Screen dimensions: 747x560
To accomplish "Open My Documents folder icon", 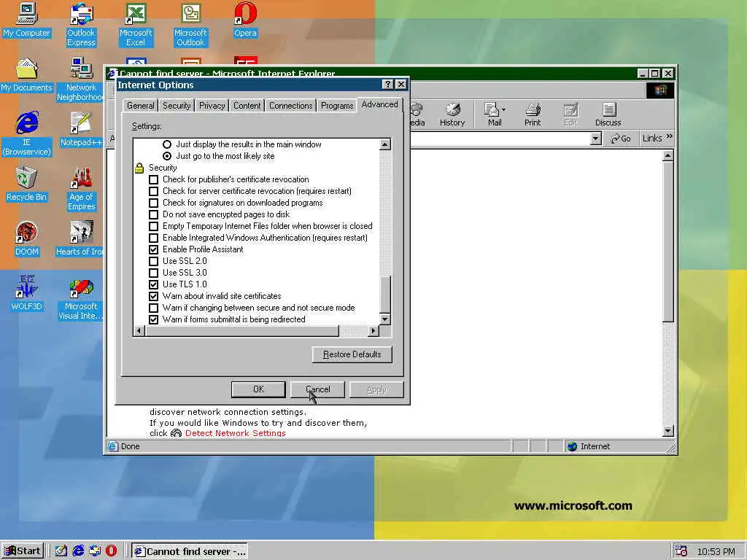I will pos(27,75).
